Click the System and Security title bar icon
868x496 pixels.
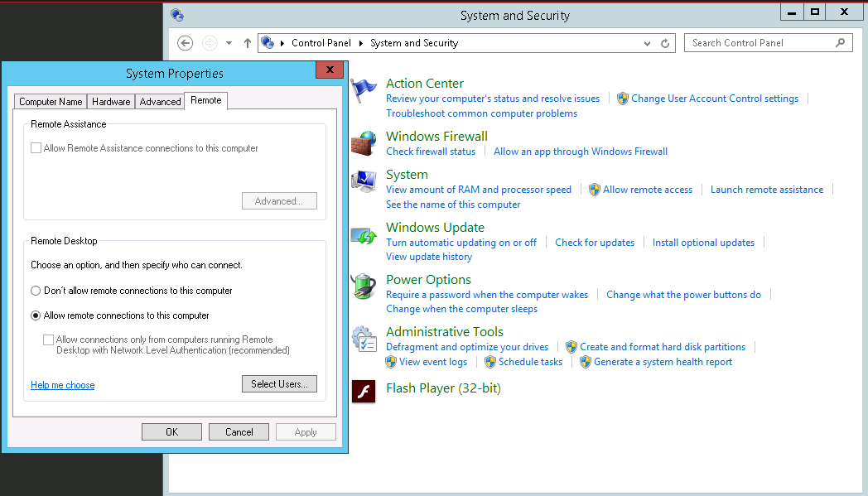177,15
